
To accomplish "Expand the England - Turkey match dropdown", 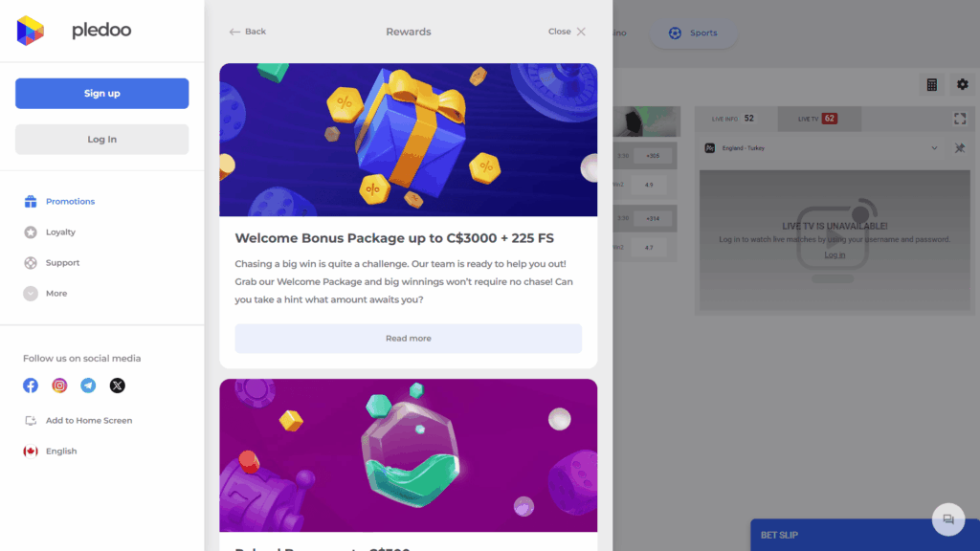I will [934, 148].
